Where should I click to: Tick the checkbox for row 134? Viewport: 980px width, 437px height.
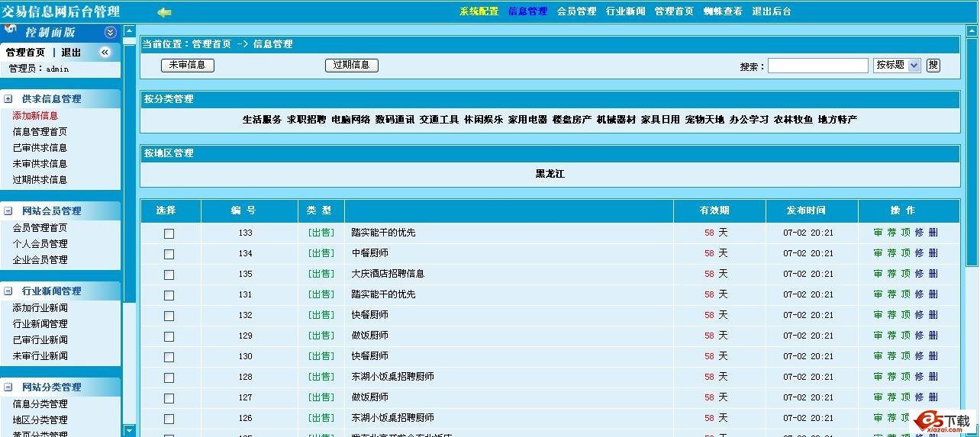pyautogui.click(x=169, y=254)
